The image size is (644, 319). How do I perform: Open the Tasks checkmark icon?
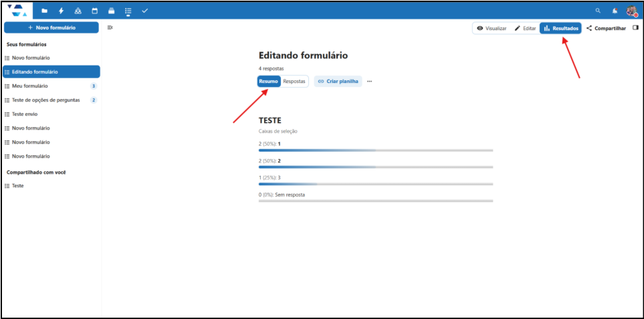[144, 11]
